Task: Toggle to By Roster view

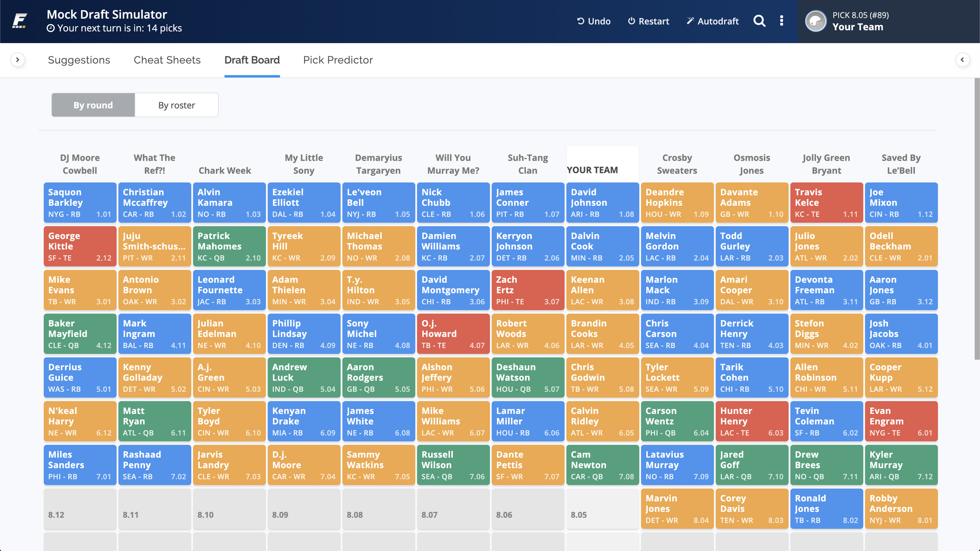Action: (x=176, y=104)
